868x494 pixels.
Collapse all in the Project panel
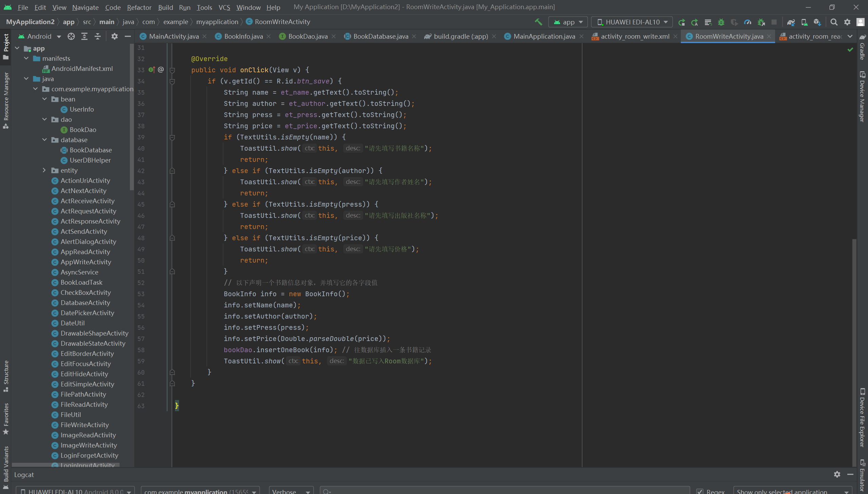[98, 36]
